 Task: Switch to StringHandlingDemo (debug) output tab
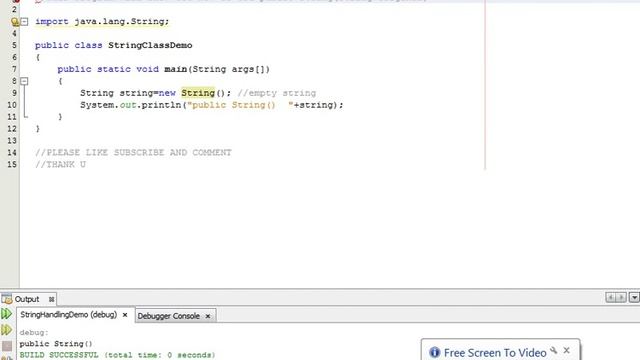coord(69,315)
